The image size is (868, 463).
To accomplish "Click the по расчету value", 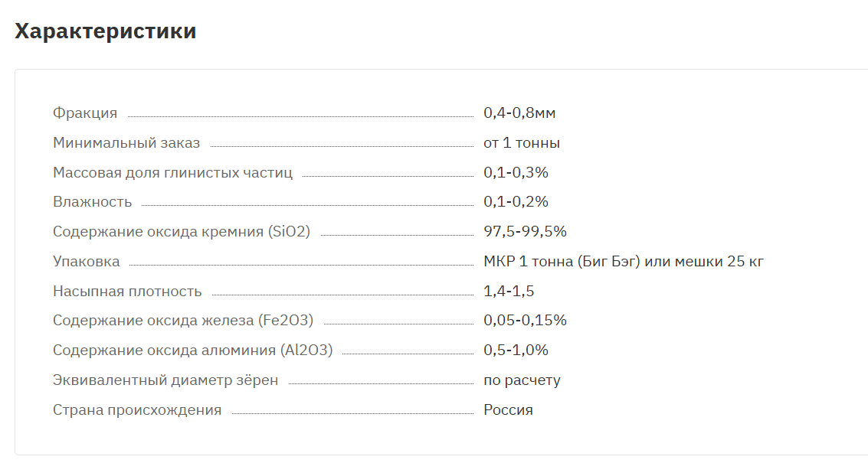I will click(522, 380).
